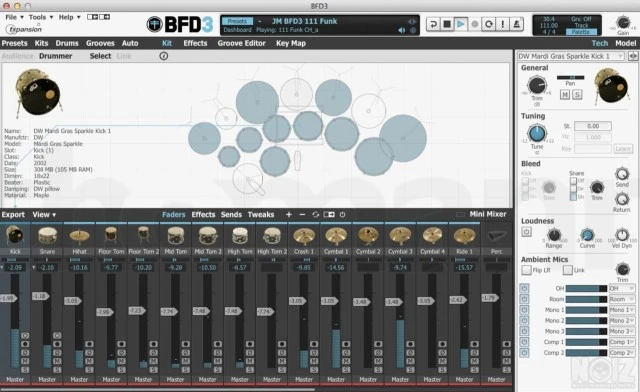Viewport: 640px width, 392px height.
Task: Toggle the OH ambient mic power
Action: (524, 288)
